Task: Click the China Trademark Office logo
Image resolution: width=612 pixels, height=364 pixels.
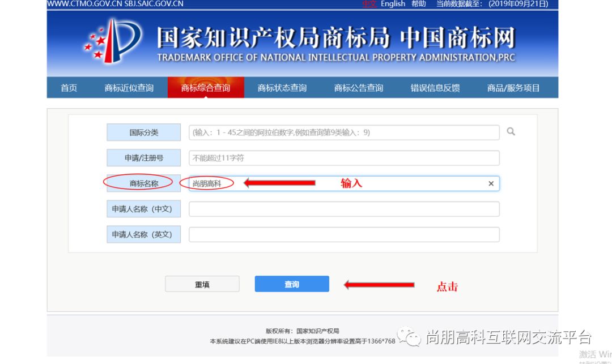Action: pyautogui.click(x=112, y=41)
